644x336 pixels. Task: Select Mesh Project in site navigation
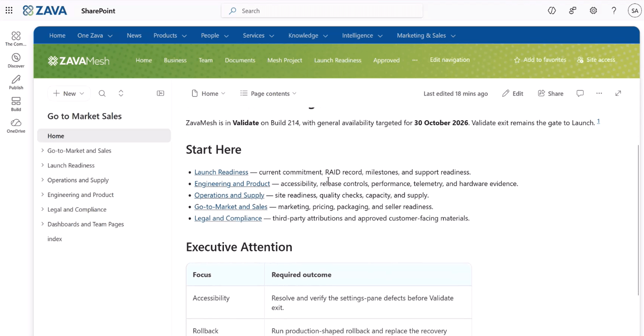[x=285, y=60]
